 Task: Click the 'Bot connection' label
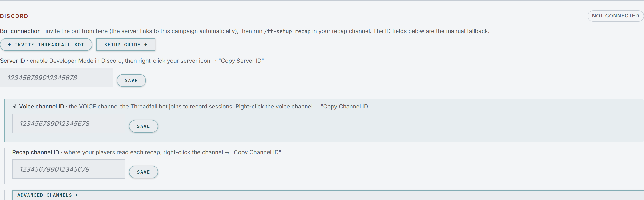[20, 31]
